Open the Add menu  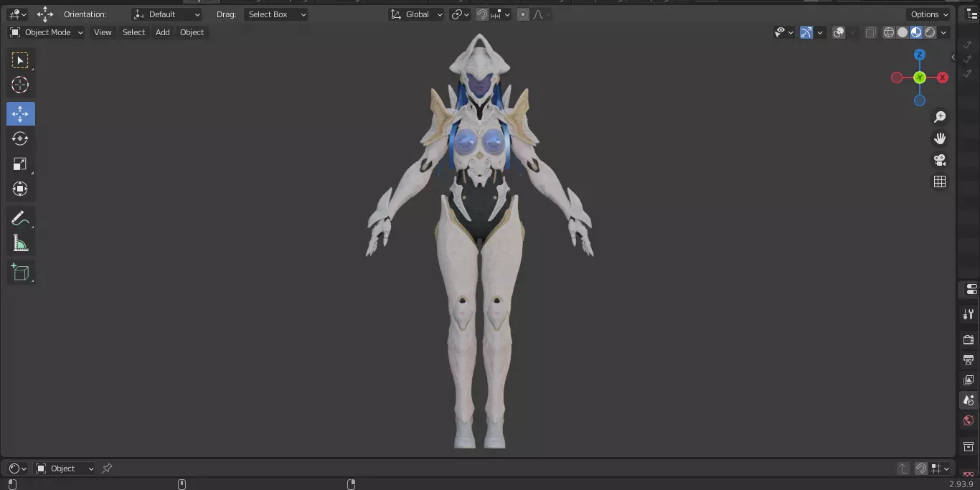pos(163,32)
